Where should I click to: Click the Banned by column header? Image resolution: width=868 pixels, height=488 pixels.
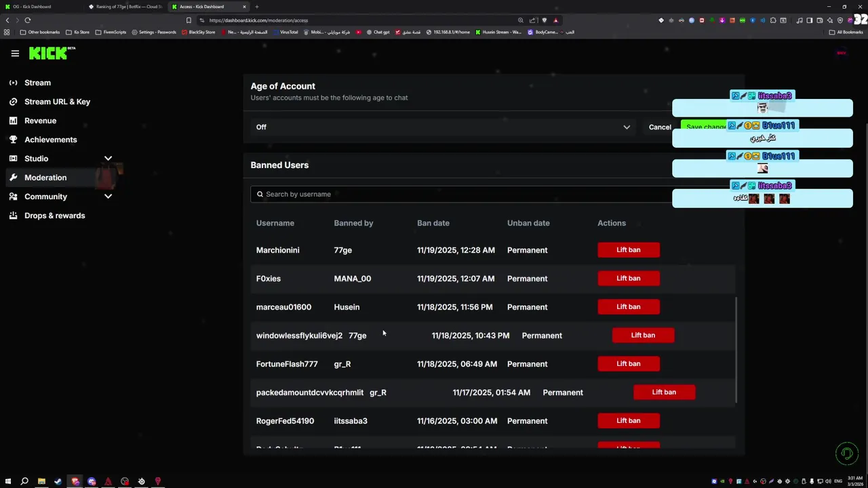[x=353, y=223]
